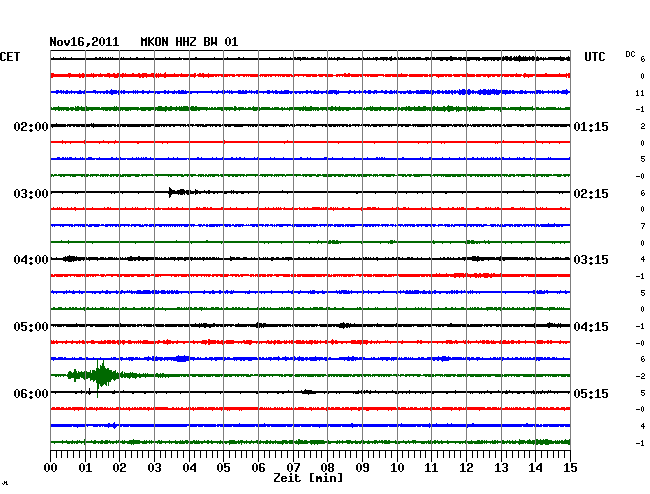Select minute 09 on the time axis
The height and width of the screenshot is (494, 650).
click(362, 468)
